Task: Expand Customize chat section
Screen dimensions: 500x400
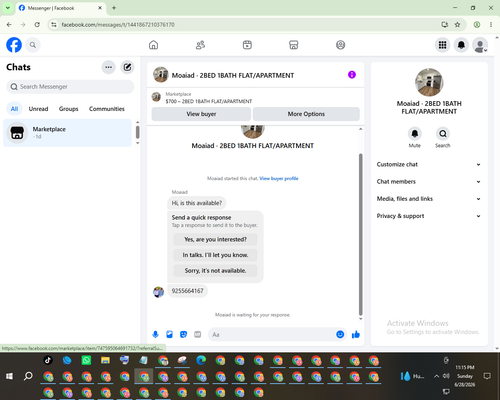Action: [429, 164]
